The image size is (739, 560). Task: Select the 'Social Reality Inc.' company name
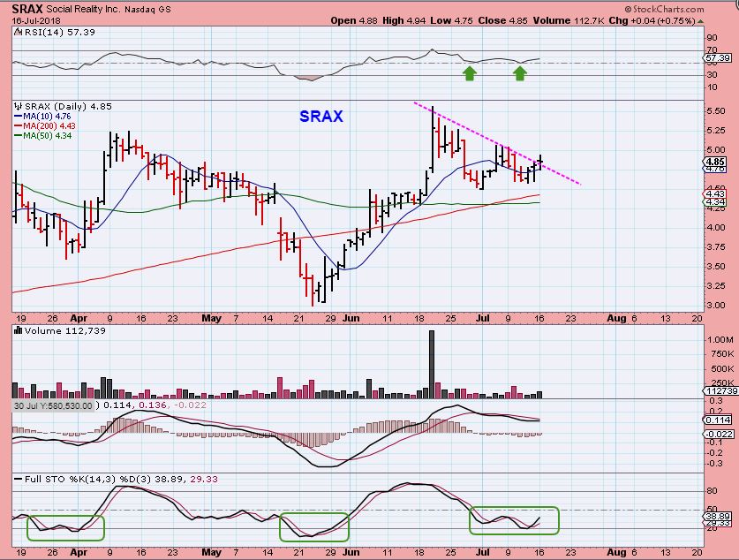point(83,9)
